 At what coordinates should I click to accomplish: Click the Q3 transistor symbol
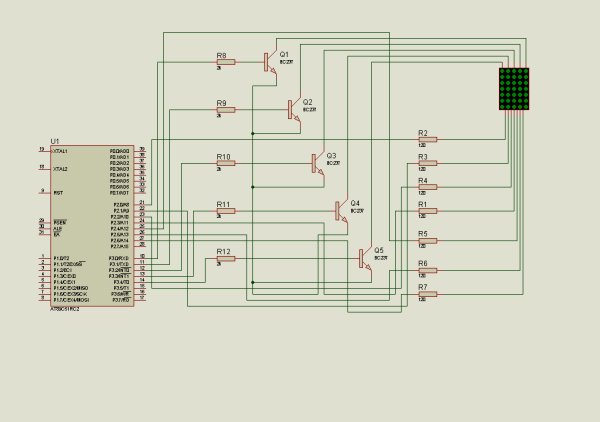tap(318, 163)
